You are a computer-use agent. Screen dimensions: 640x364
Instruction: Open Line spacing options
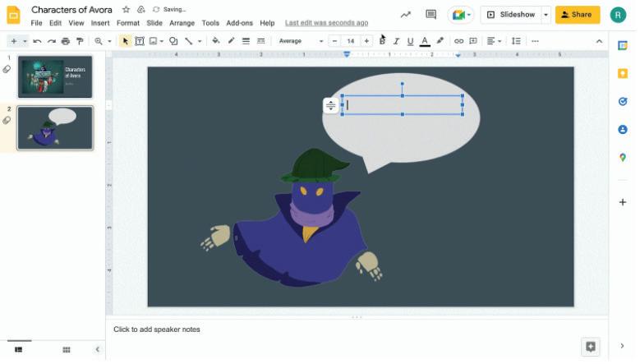coord(516,41)
